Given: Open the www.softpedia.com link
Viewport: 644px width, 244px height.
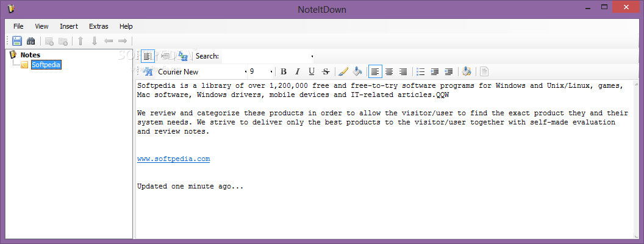Looking at the screenshot, I should pyautogui.click(x=173, y=159).
